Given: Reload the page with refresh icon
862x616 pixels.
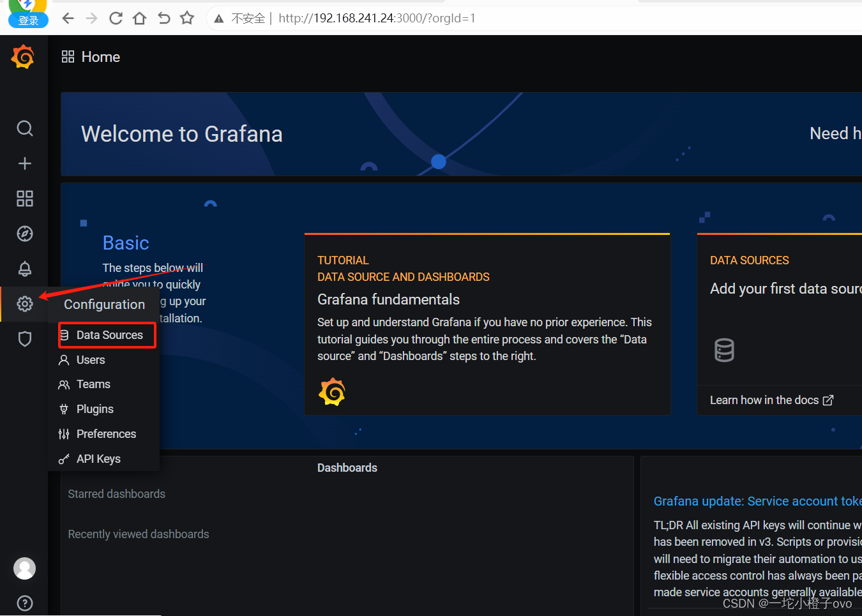Looking at the screenshot, I should [116, 18].
